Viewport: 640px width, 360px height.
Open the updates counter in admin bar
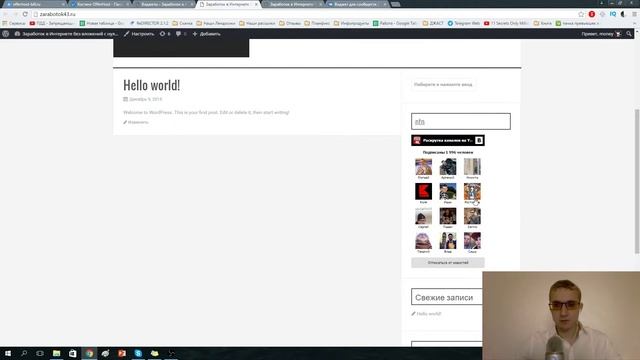pos(165,34)
